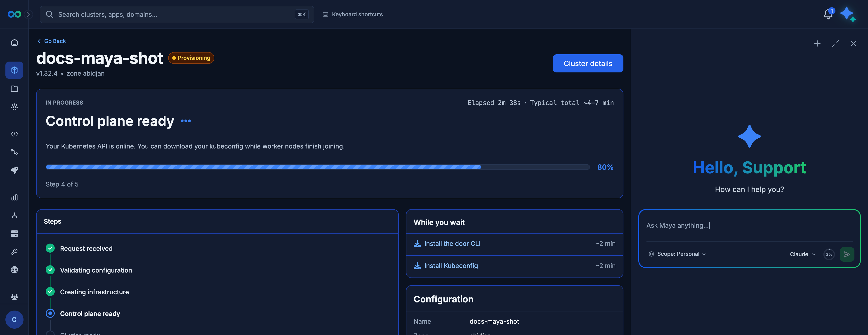Send the message to Maya
This screenshot has height=335, width=868.
pos(847,254)
